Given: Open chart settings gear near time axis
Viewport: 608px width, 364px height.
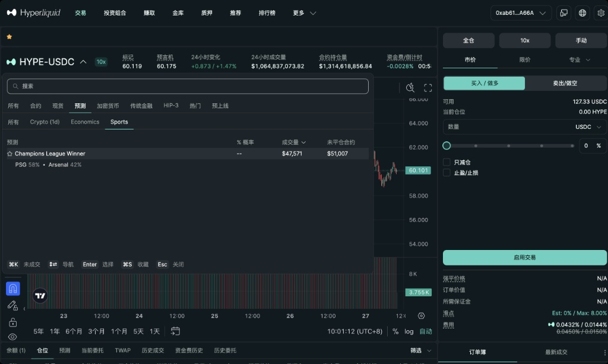Looking at the screenshot, I should point(421,316).
